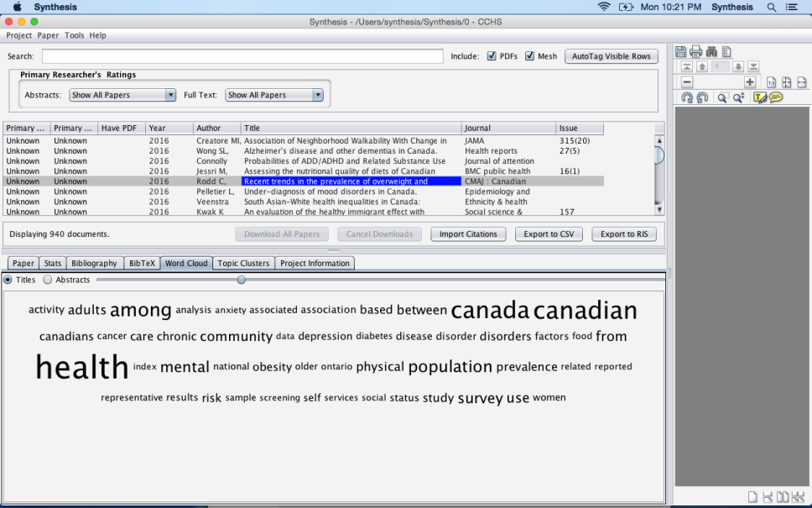Switch to the Stats tab

[x=53, y=264]
